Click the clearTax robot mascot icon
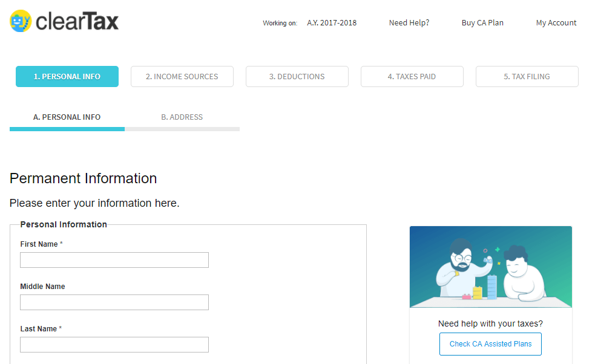The width and height of the screenshot is (598, 364). click(21, 21)
